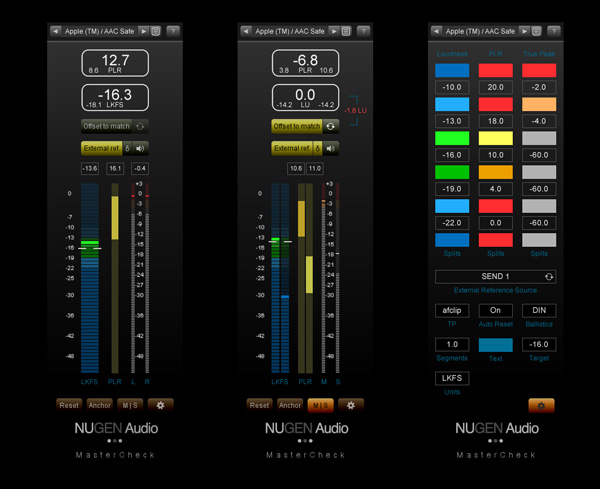Click speaker monitor icon in middle panel
This screenshot has width=600, height=489.
tap(331, 148)
